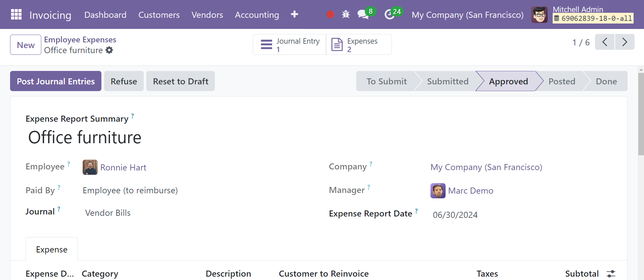Open the Mitchell Admin user menu
This screenshot has width=644, height=280.
tap(583, 14)
